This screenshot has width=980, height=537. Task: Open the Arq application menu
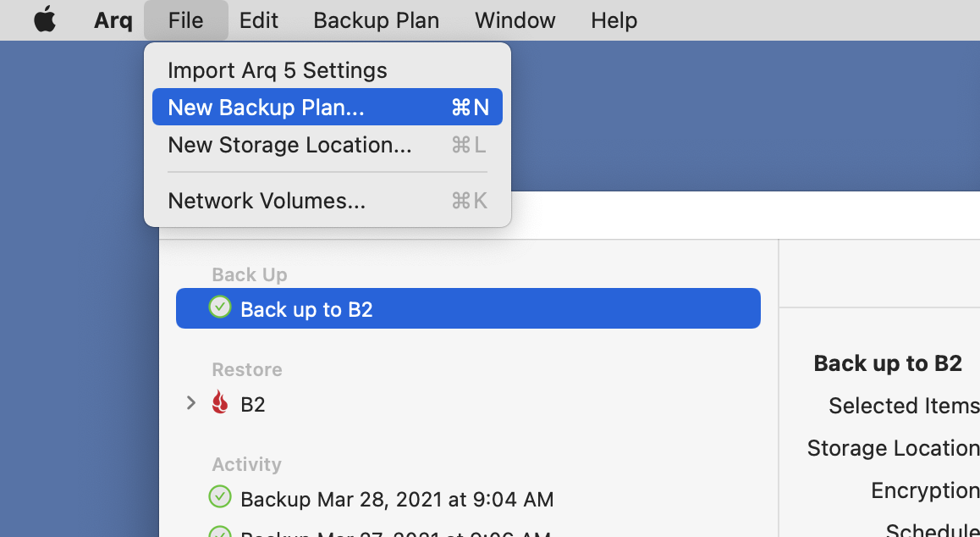click(x=113, y=20)
